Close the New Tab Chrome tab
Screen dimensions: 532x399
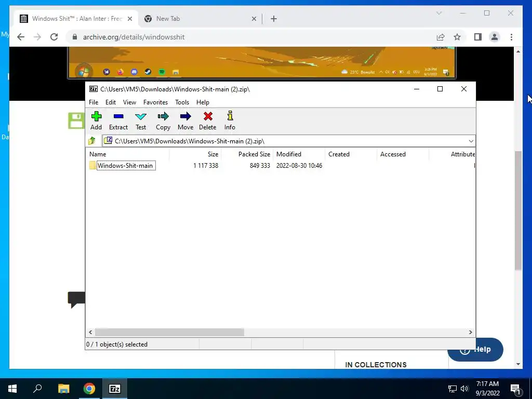(254, 19)
